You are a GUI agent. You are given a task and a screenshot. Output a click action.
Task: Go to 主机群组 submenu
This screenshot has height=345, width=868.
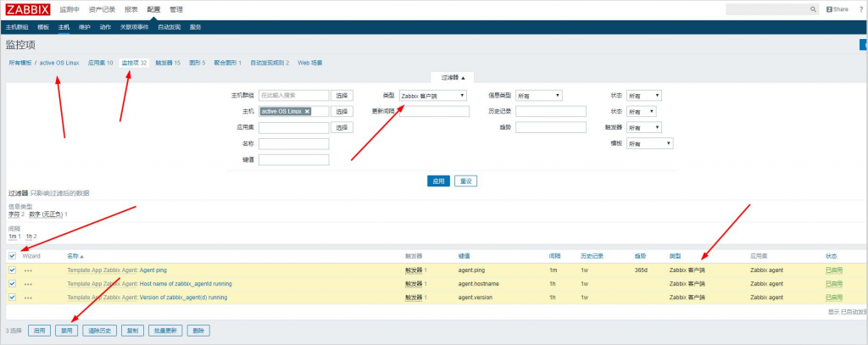coord(17,27)
